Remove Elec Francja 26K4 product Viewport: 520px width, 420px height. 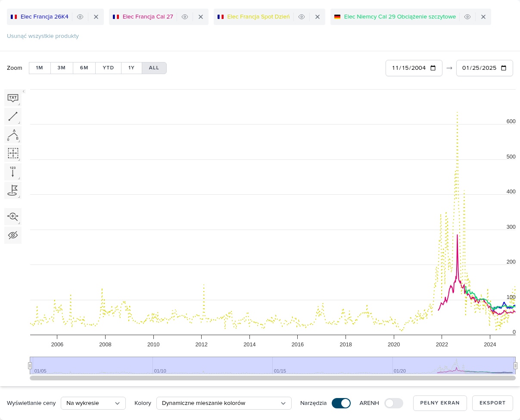[96, 17]
